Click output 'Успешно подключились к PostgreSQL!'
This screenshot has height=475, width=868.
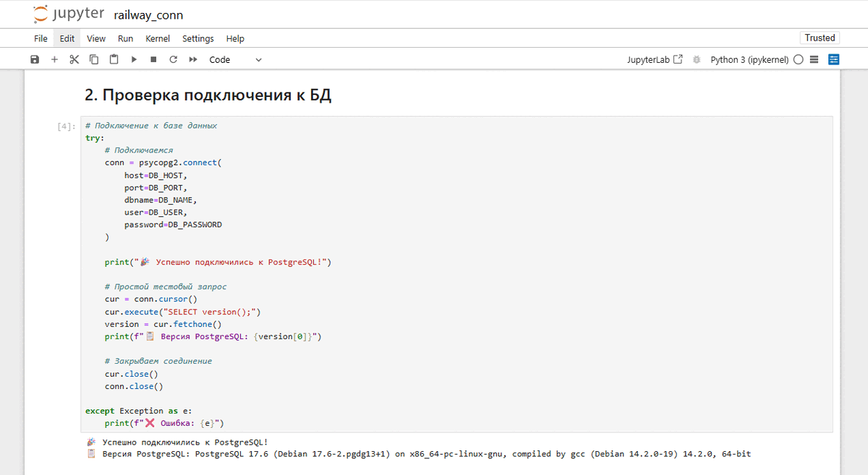pos(185,442)
